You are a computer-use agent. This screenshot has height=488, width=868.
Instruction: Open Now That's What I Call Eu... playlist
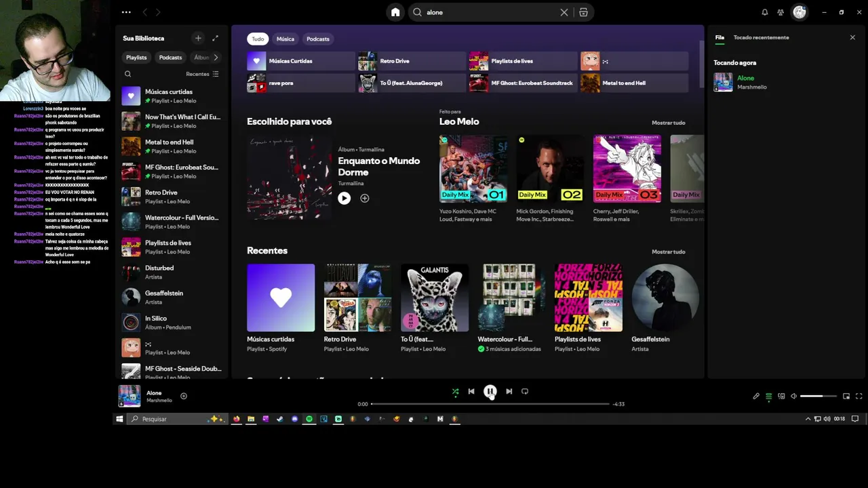172,121
